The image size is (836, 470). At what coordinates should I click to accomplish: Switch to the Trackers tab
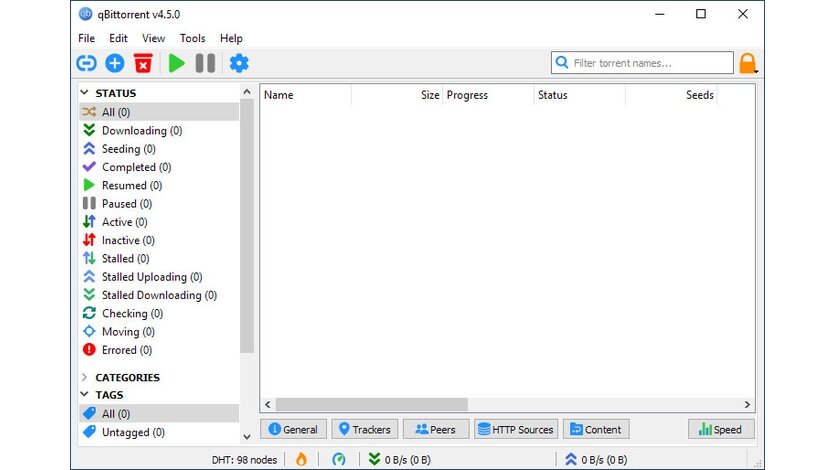click(365, 429)
